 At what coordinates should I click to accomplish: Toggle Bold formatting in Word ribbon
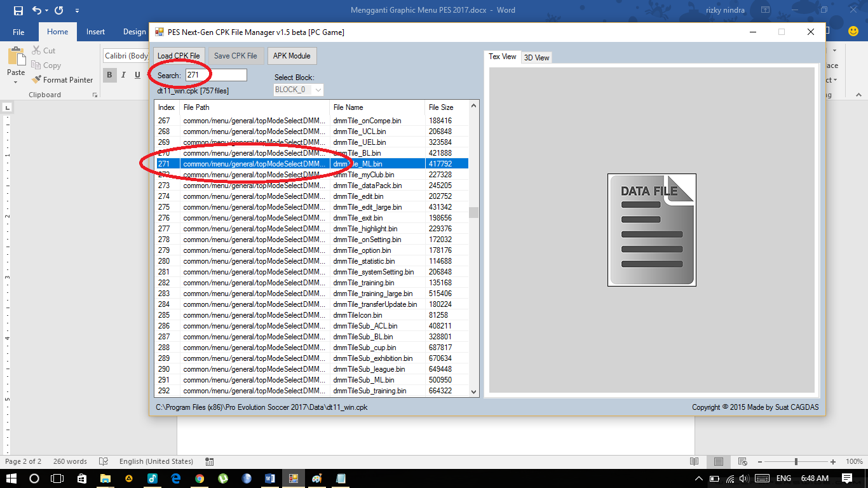click(x=109, y=75)
